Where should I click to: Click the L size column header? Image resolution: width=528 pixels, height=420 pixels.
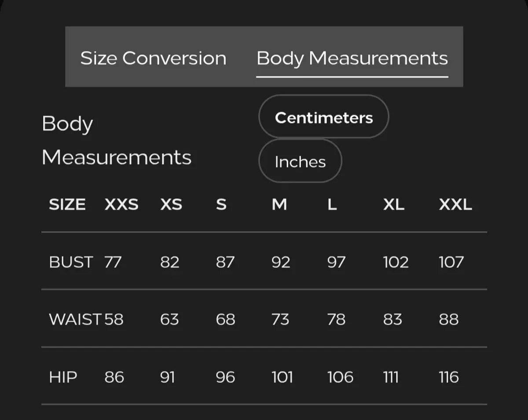pyautogui.click(x=332, y=205)
